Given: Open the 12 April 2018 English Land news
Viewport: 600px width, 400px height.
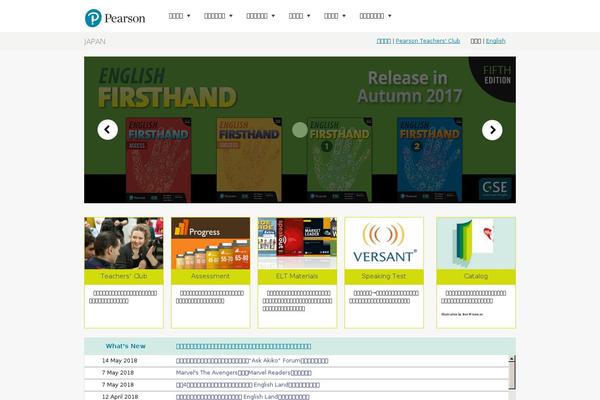Looking at the screenshot, I should [x=243, y=397].
